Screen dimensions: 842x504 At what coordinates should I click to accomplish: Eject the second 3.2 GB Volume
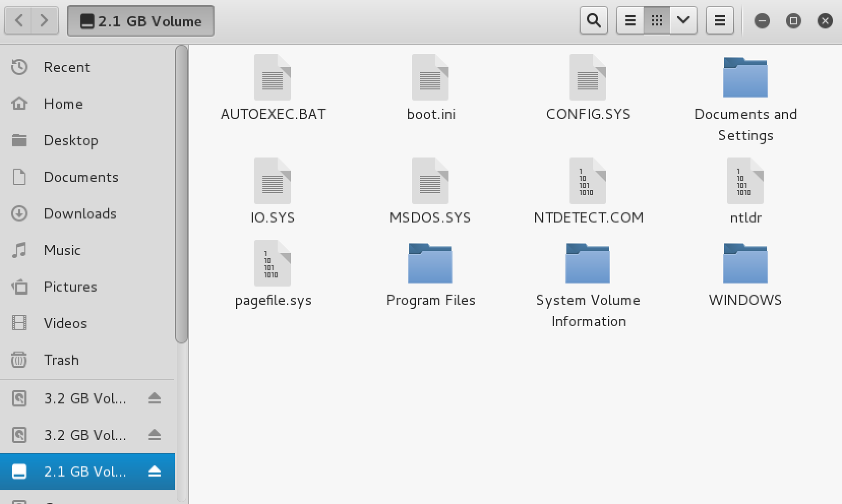tap(155, 435)
